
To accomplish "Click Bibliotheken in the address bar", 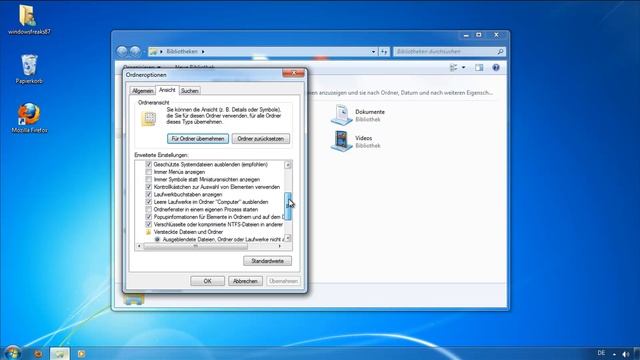I will (182, 51).
